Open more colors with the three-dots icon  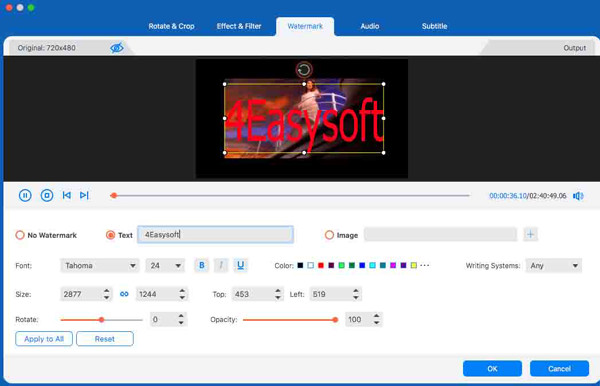pyautogui.click(x=425, y=265)
